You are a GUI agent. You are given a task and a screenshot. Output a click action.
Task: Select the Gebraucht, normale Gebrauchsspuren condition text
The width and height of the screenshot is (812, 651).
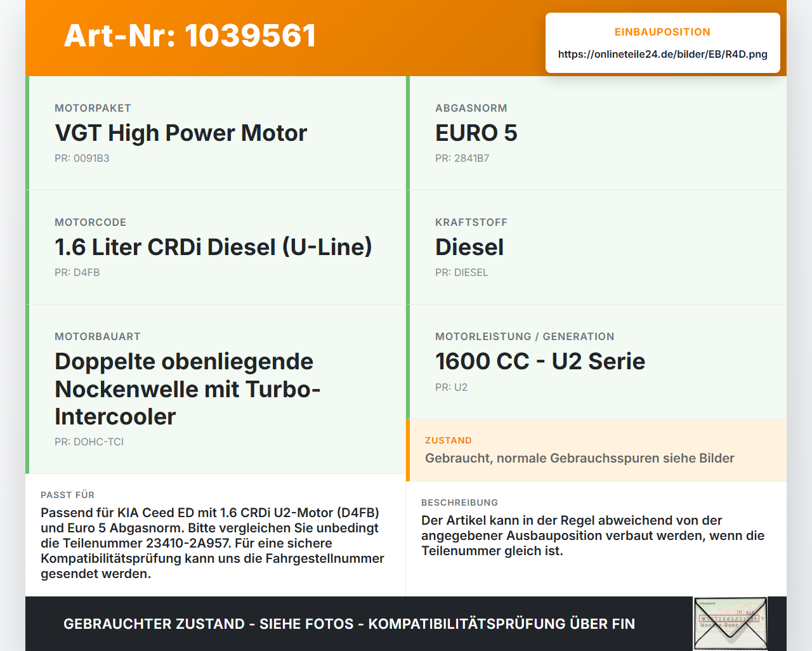pyautogui.click(x=579, y=458)
